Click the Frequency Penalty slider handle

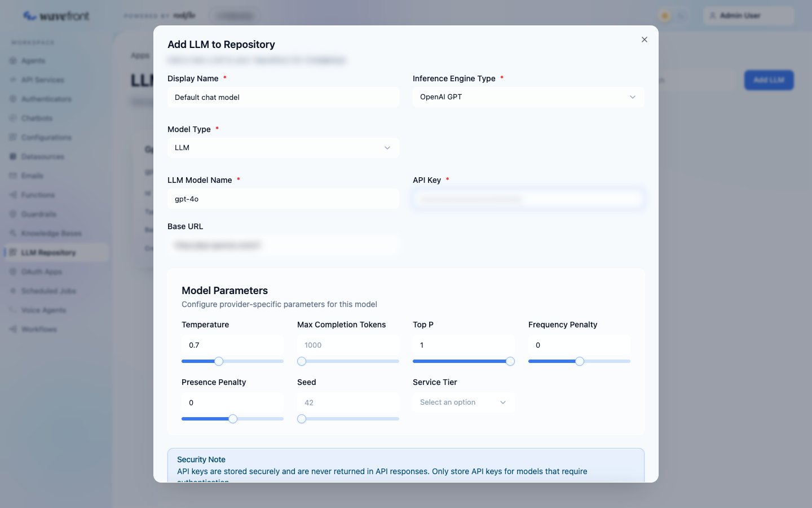580,361
